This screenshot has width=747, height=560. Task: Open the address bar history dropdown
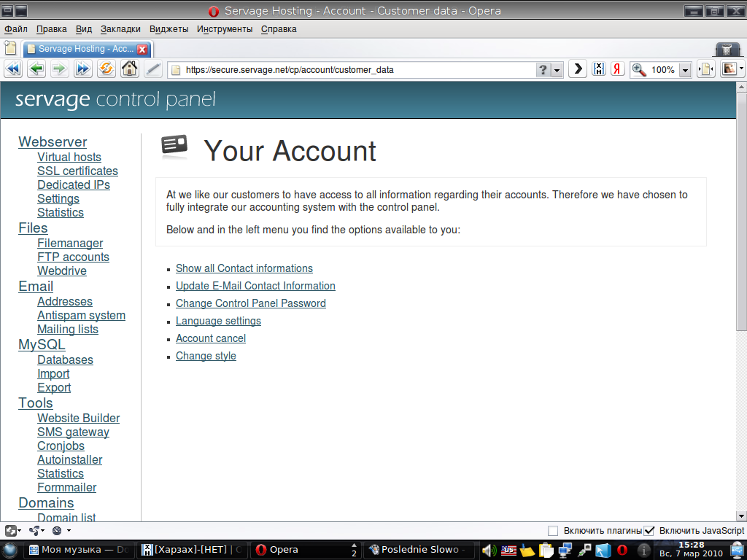(557, 69)
